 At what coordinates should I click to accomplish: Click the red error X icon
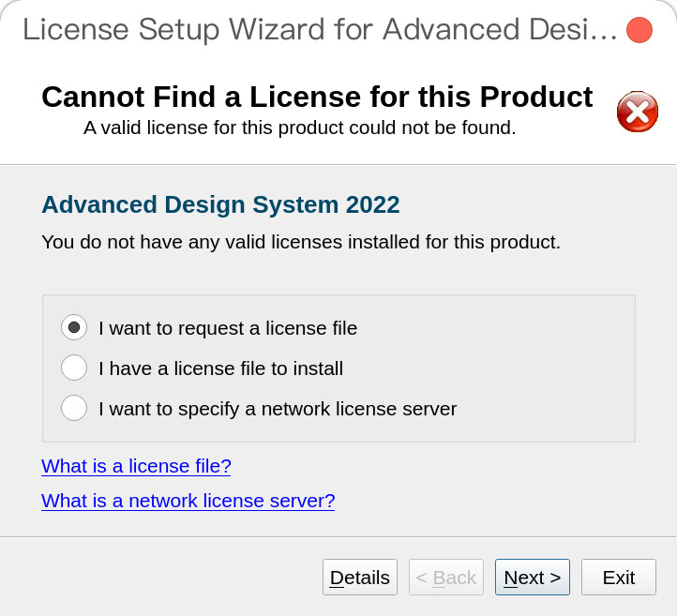pos(638,112)
